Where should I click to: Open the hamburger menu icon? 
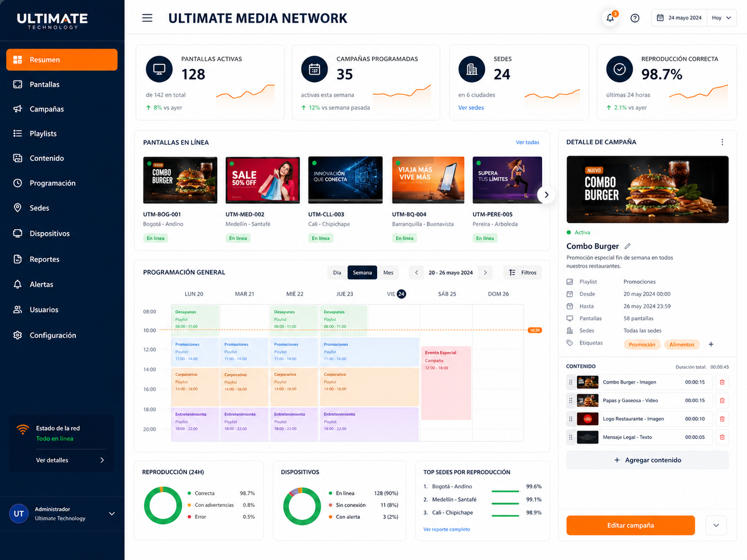pyautogui.click(x=148, y=18)
